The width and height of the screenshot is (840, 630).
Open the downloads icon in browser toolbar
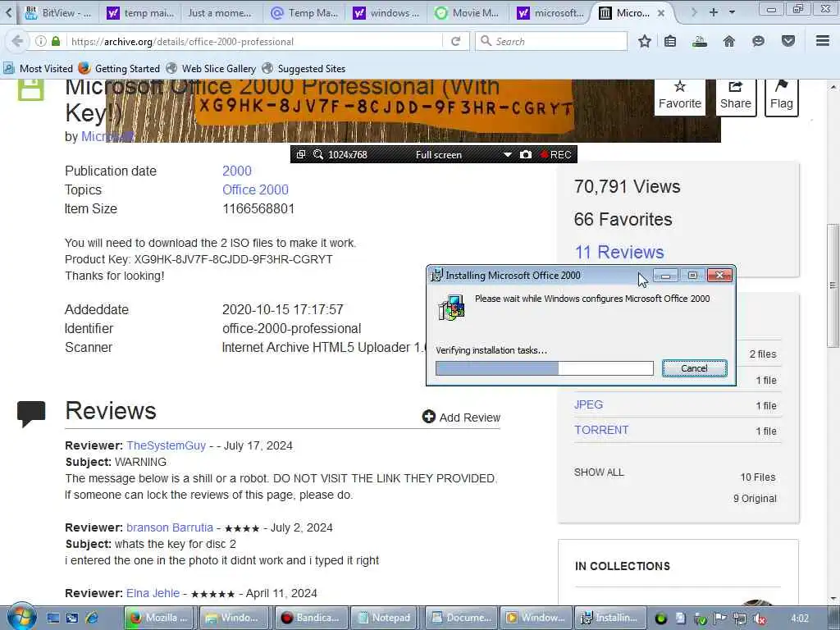[x=699, y=41]
